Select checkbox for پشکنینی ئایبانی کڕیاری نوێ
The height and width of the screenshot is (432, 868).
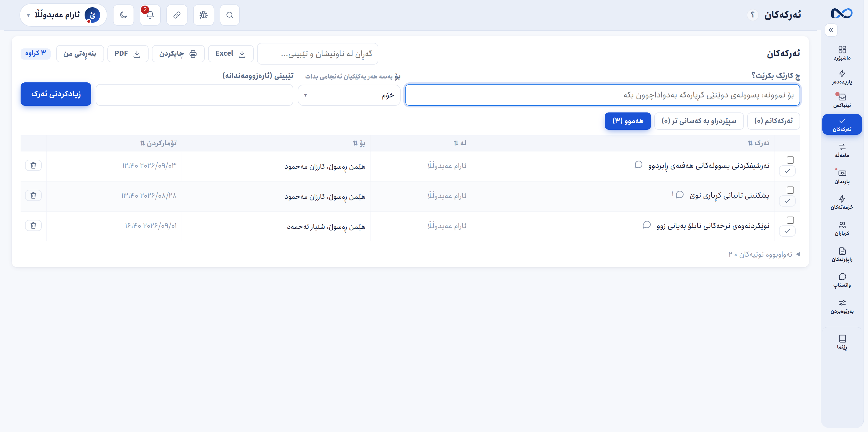[x=790, y=190]
